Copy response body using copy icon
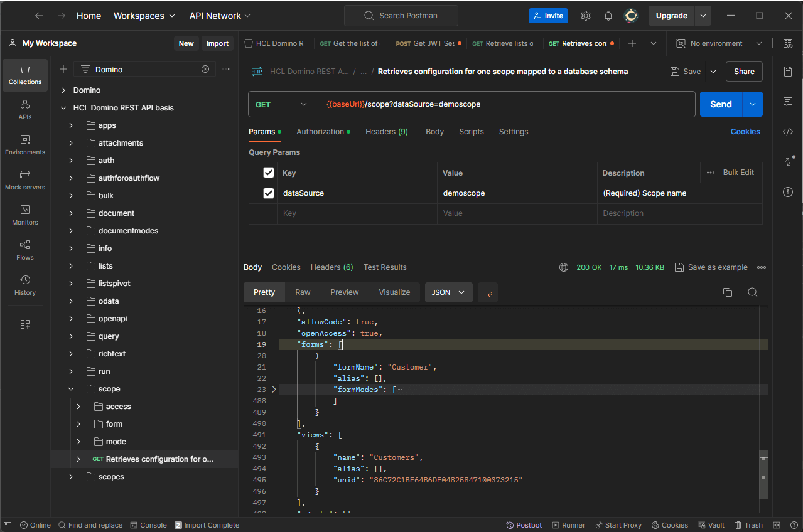The image size is (803, 532). [x=728, y=292]
